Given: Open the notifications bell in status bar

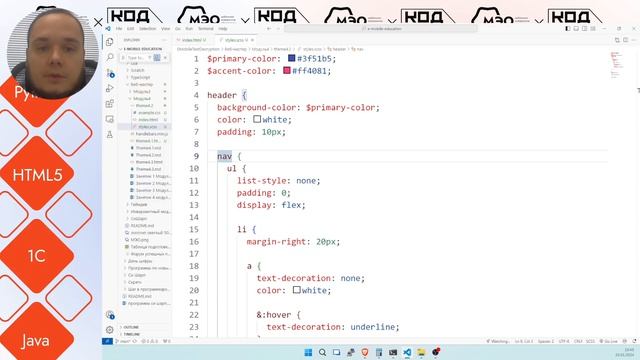Looking at the screenshot, I should click(634, 341).
